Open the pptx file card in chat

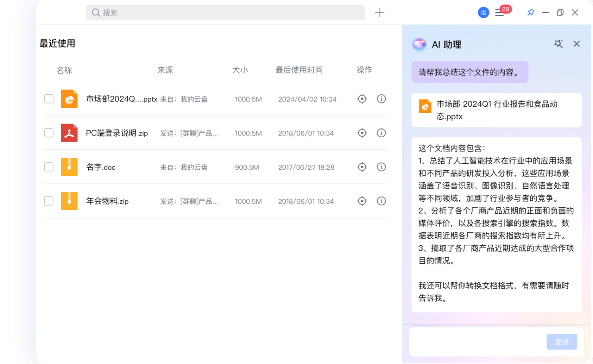pyautogui.click(x=496, y=110)
